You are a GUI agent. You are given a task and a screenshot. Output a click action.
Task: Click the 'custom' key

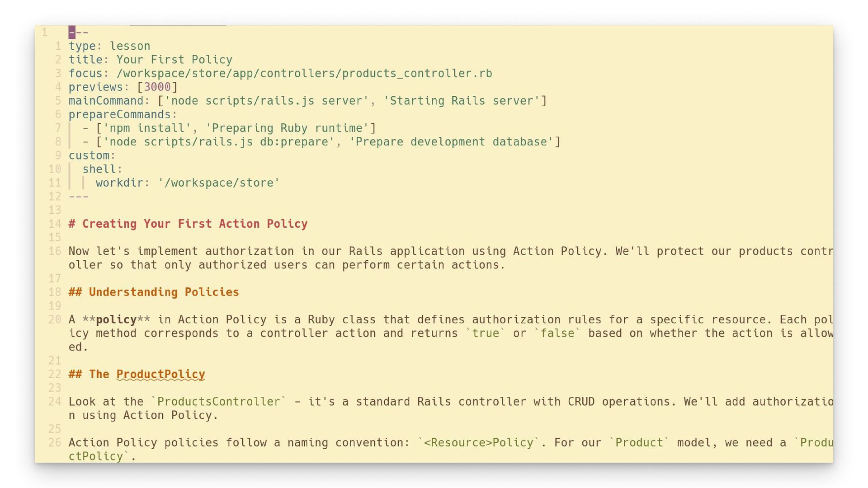pos(89,155)
